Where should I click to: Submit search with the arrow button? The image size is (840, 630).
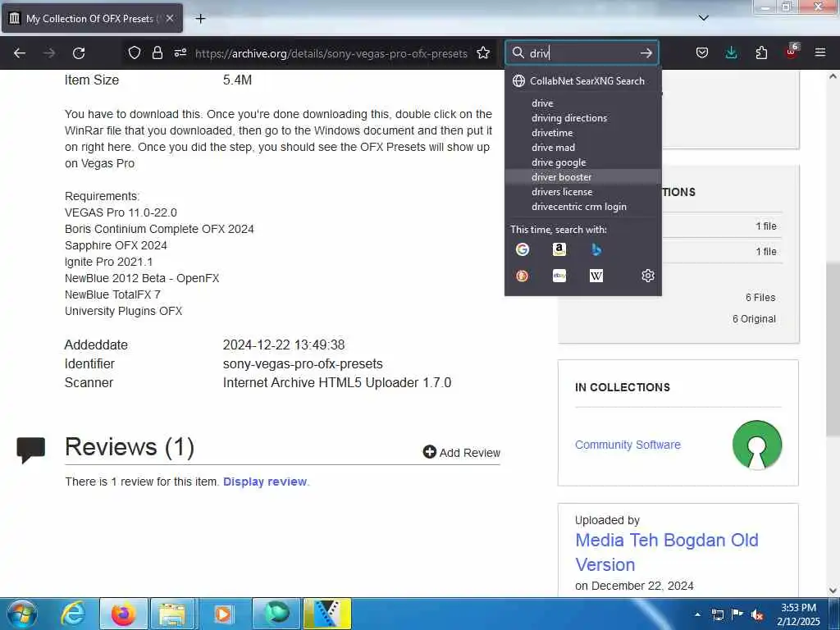tap(646, 53)
